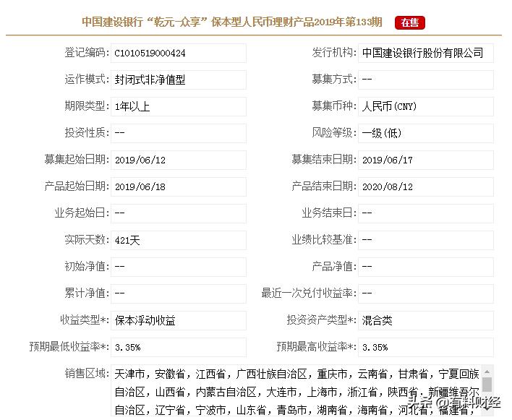Click the 发行机构 field 中国建设银行股份有限公司
The height and width of the screenshot is (420, 512).
click(426, 53)
